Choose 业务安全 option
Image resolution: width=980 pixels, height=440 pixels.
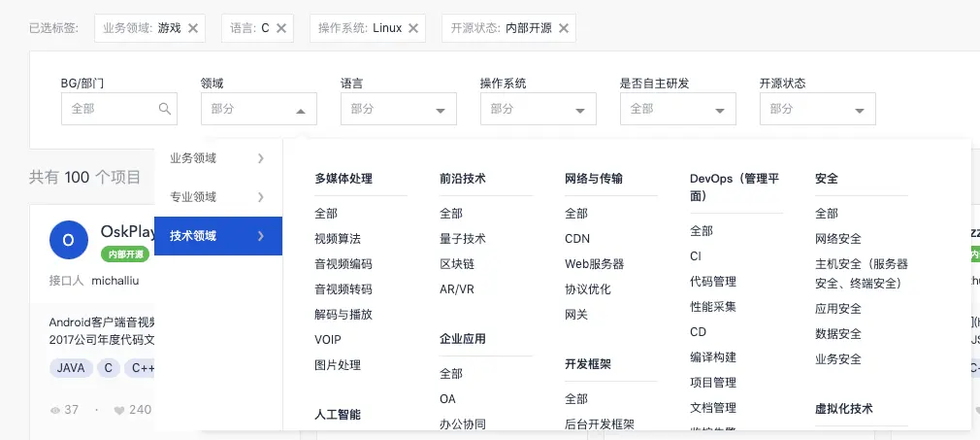838,359
